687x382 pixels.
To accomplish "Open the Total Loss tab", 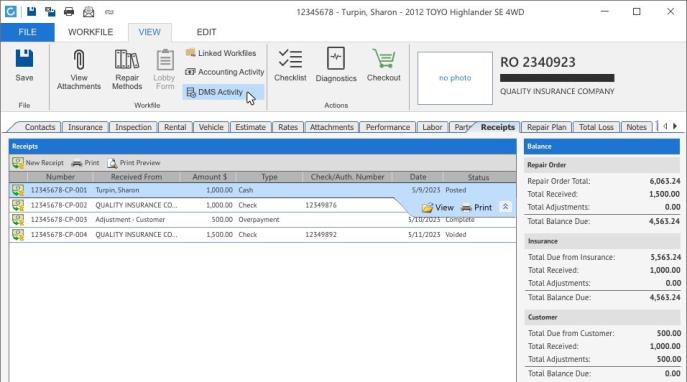I will coord(596,127).
